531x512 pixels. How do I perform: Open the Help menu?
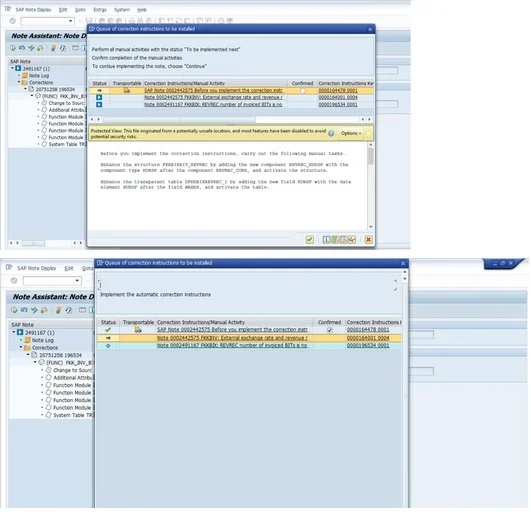[x=142, y=10]
